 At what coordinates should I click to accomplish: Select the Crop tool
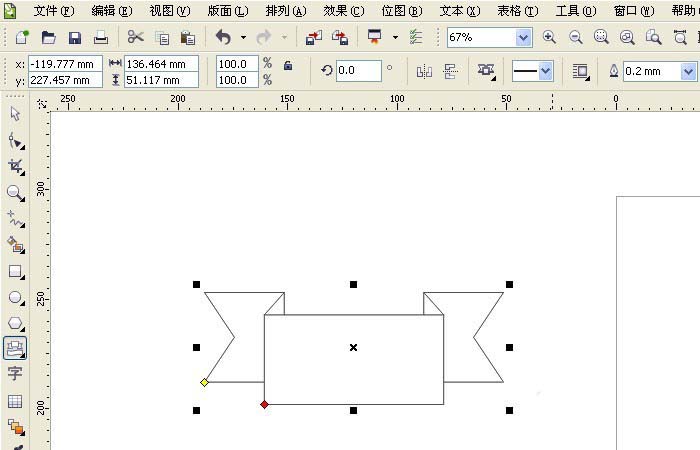pos(16,167)
